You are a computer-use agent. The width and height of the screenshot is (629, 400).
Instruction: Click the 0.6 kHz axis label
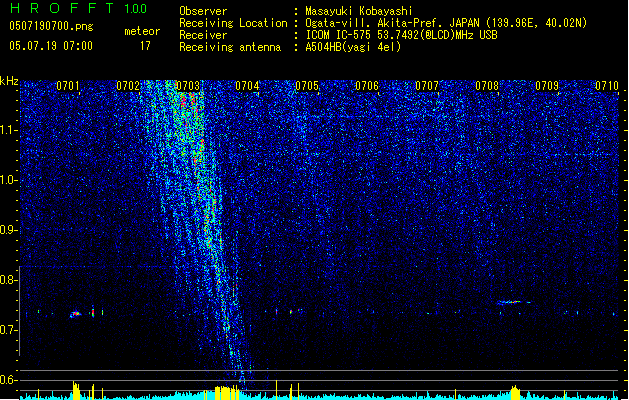pyautogui.click(x=8, y=380)
